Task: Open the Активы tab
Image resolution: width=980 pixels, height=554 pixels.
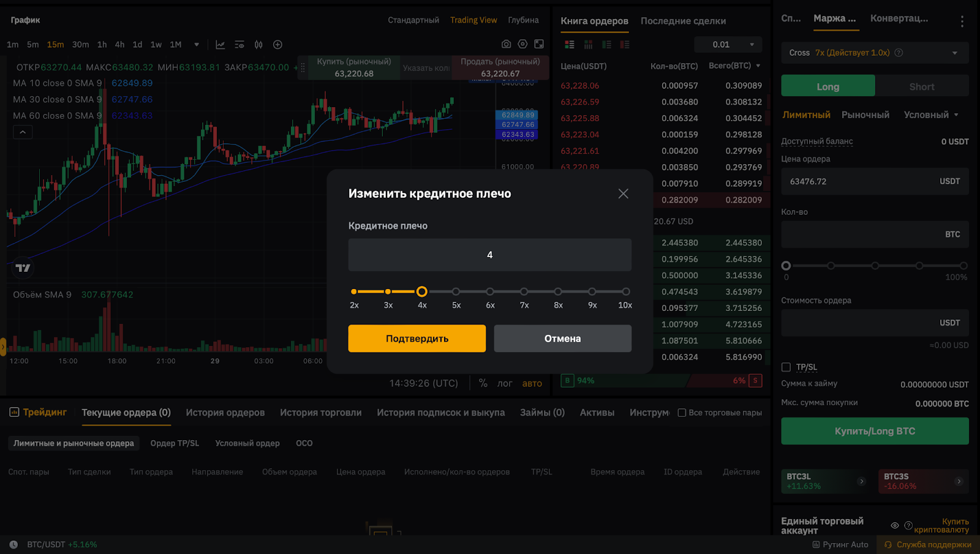Action: 597,413
